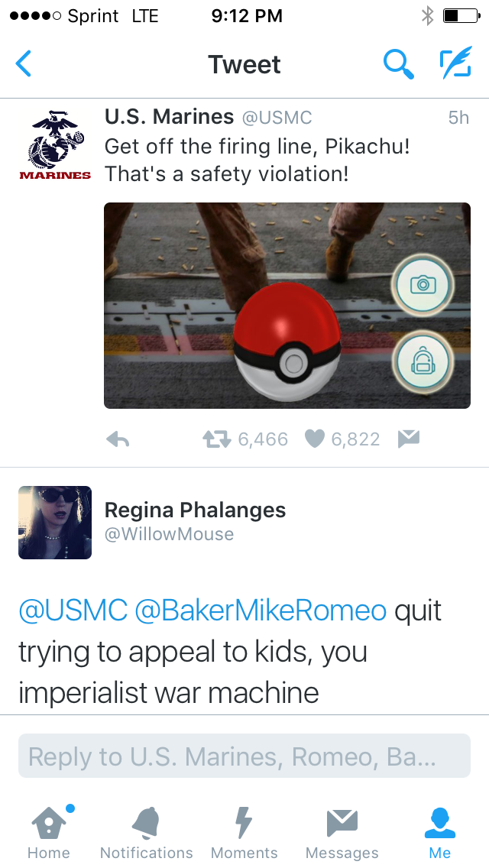The height and width of the screenshot is (868, 489).
Task: Switch to the Moments tab
Action: (x=244, y=833)
